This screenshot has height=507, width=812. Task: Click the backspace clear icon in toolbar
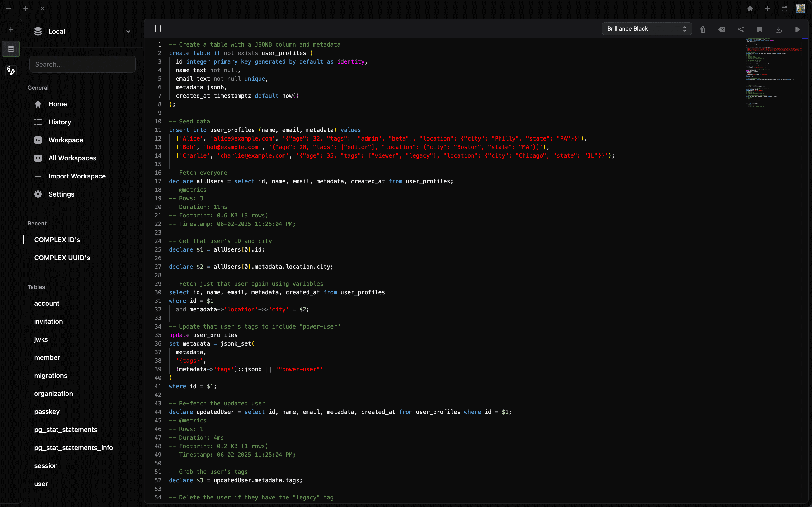point(722,29)
